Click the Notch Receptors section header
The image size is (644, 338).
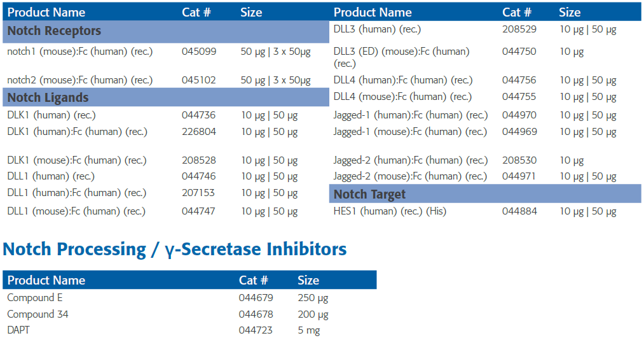pos(165,31)
